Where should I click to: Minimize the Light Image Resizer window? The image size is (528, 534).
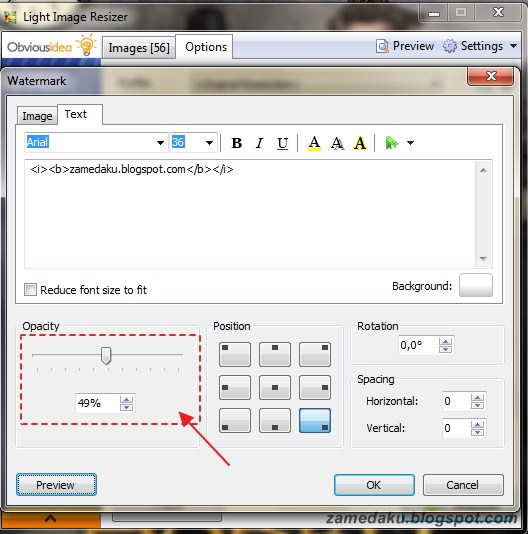434,13
